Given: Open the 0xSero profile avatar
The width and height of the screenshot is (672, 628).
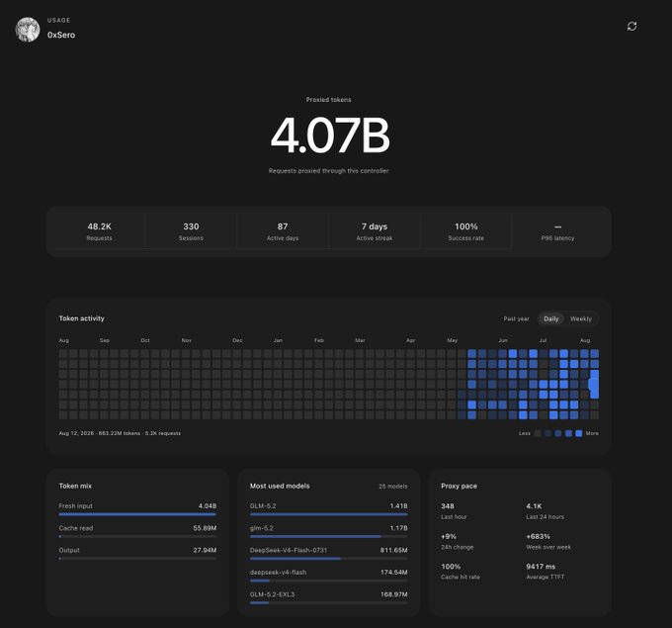Looking at the screenshot, I should point(28,30).
